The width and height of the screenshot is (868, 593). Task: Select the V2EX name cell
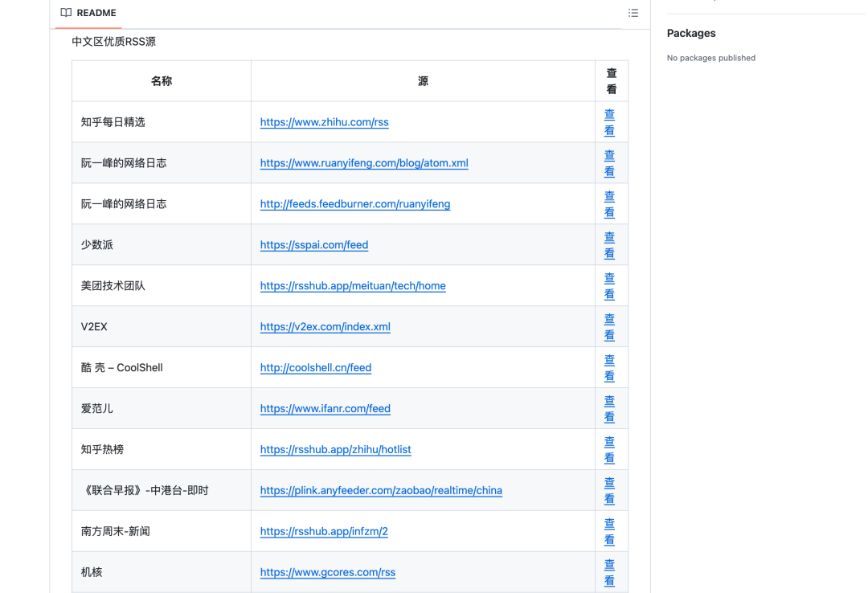162,327
